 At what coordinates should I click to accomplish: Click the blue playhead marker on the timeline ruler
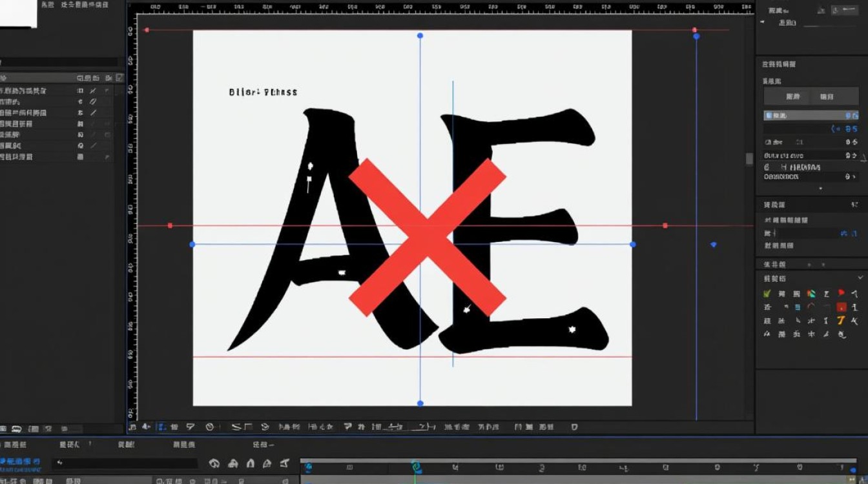(x=417, y=467)
